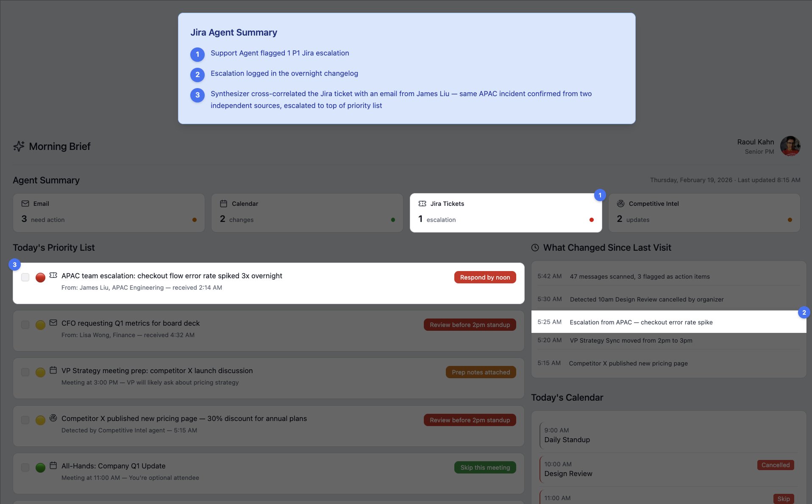Click the Prep notes attached badge
This screenshot has width=812, height=504.
pyautogui.click(x=481, y=372)
